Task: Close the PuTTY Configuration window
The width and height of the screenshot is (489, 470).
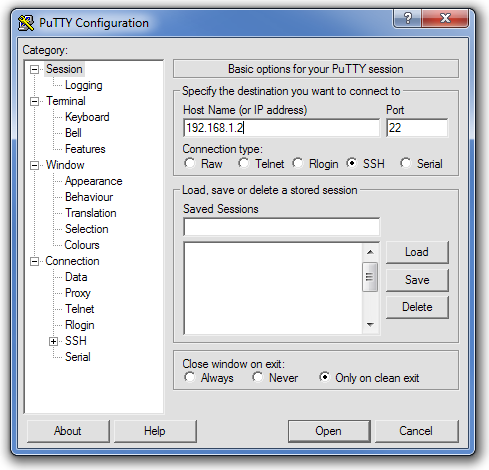Action: (445, 18)
